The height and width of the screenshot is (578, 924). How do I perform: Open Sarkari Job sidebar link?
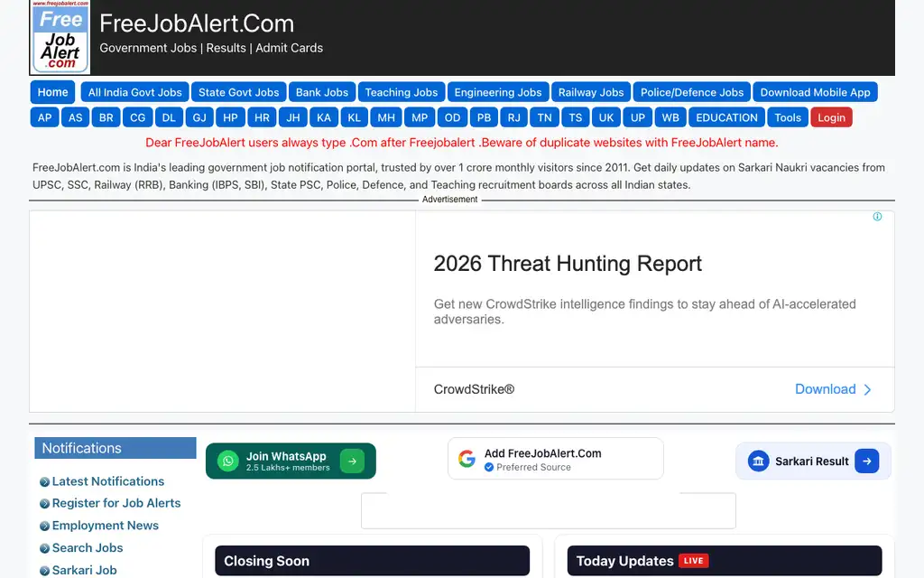click(x=84, y=571)
